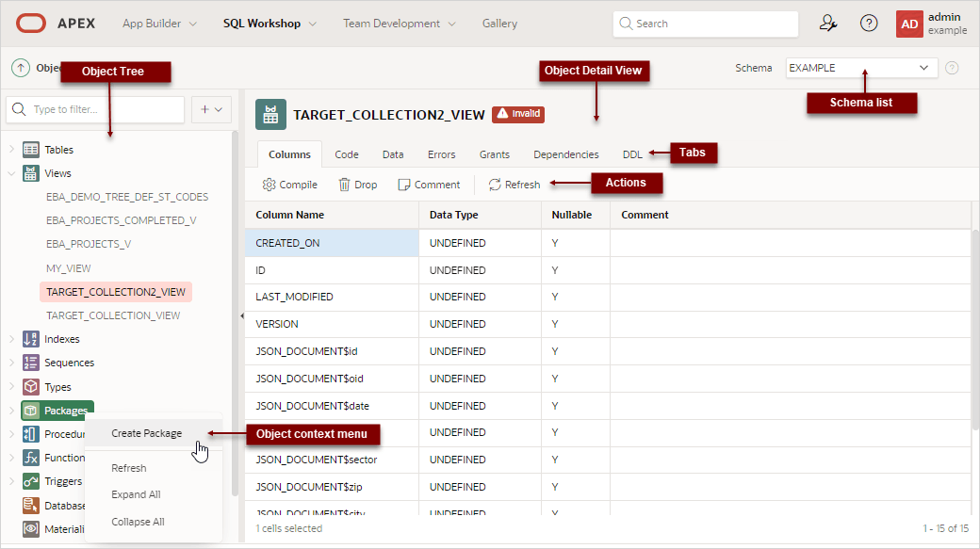Click the up-arrow icon next to Object Browser
Viewport: 980px width, 549px height.
click(x=21, y=68)
